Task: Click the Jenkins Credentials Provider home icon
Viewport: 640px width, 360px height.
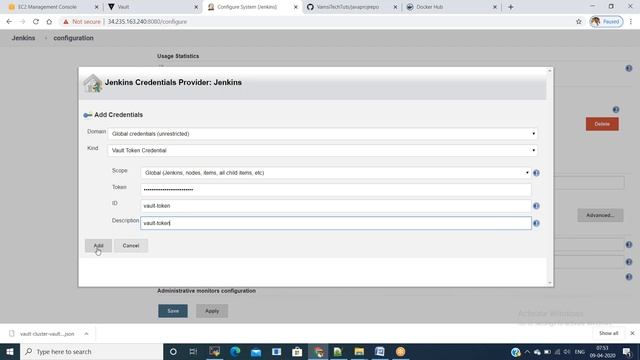Action: [x=93, y=83]
